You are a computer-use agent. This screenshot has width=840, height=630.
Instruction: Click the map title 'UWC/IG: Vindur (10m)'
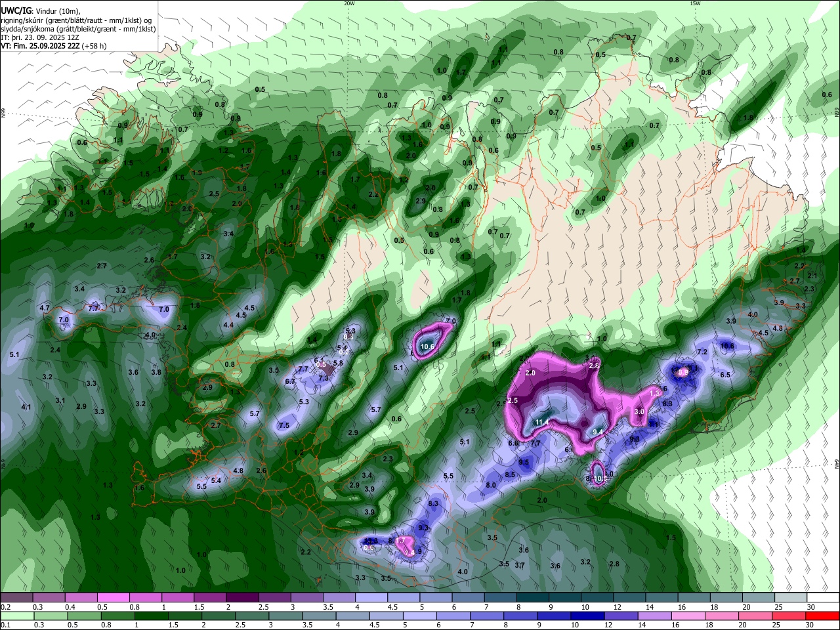[40, 11]
